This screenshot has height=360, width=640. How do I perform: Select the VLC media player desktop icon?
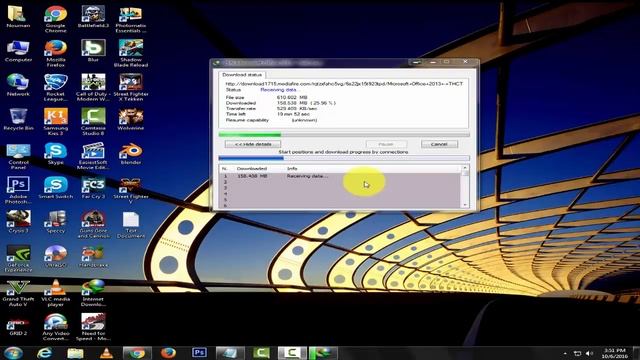(x=56, y=293)
